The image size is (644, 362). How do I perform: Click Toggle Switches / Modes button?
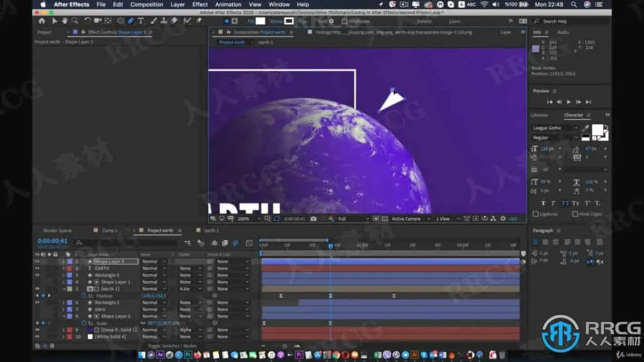pos(172,346)
